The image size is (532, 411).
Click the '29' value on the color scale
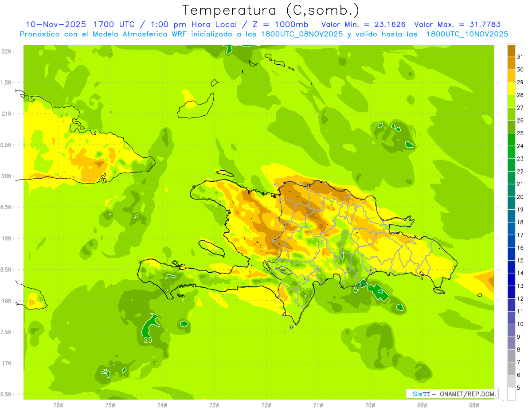pos(520,82)
